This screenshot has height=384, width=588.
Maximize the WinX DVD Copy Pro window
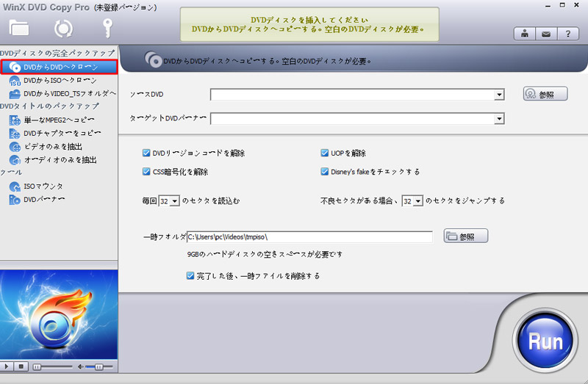pyautogui.click(x=562, y=5)
